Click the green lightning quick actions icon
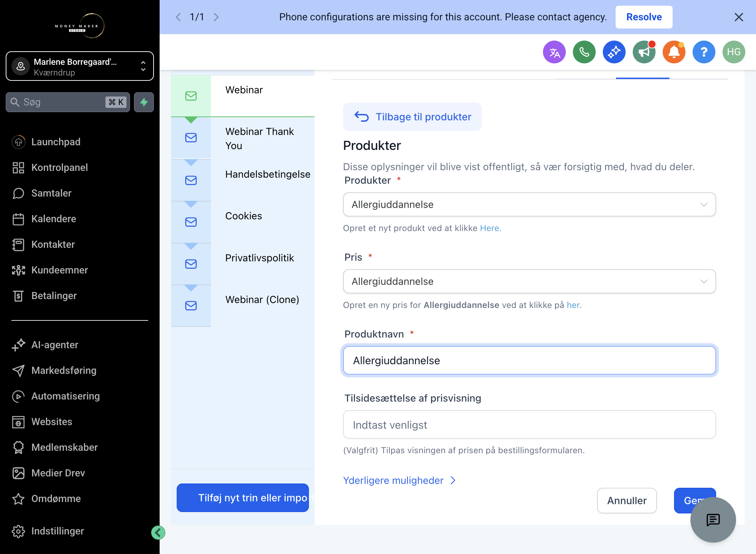 click(144, 102)
